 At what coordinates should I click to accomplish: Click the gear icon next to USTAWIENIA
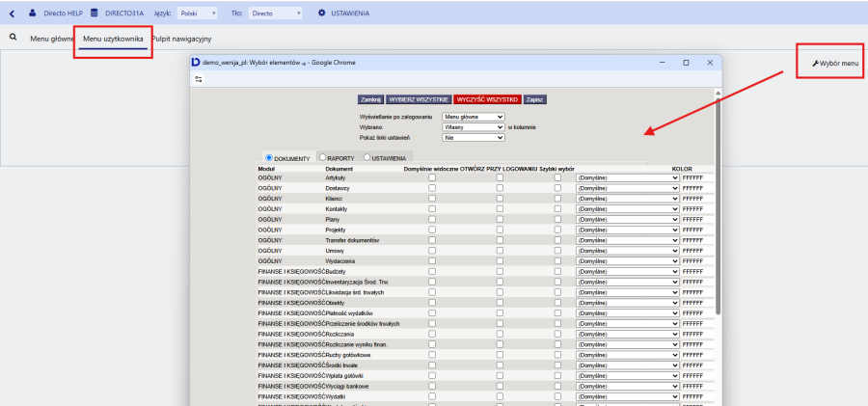click(x=321, y=13)
